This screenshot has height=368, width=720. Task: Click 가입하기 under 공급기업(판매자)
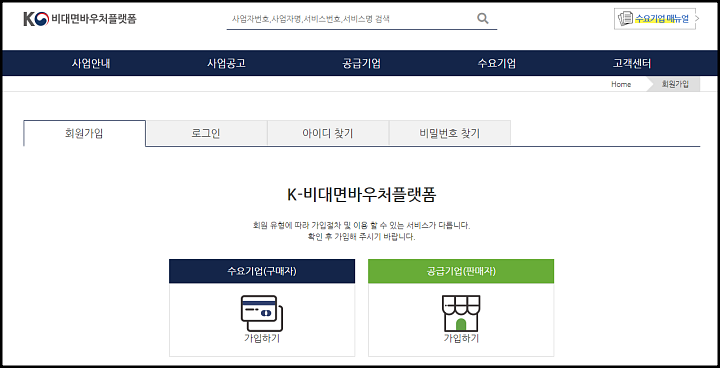point(461,339)
